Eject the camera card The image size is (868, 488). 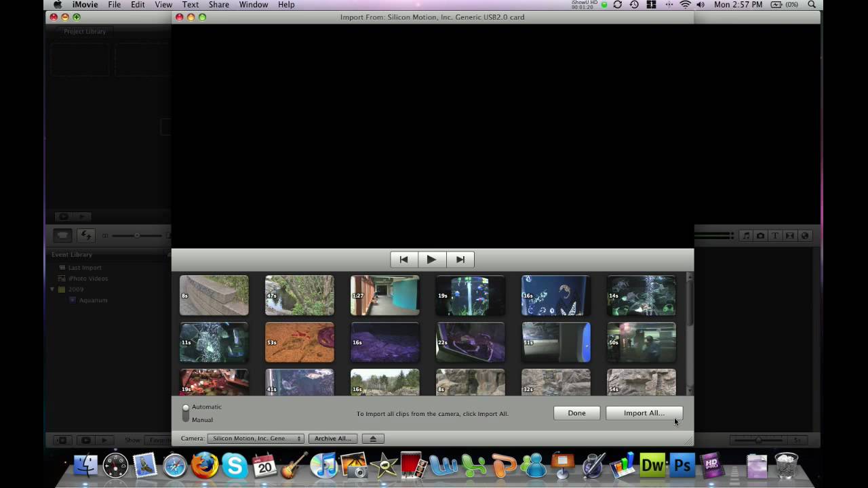pyautogui.click(x=373, y=439)
